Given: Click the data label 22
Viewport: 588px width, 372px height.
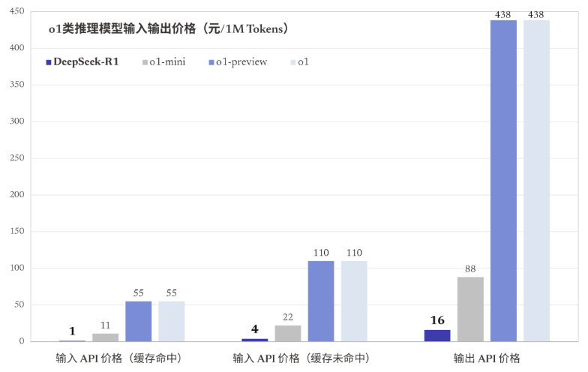Looking at the screenshot, I should point(288,317).
